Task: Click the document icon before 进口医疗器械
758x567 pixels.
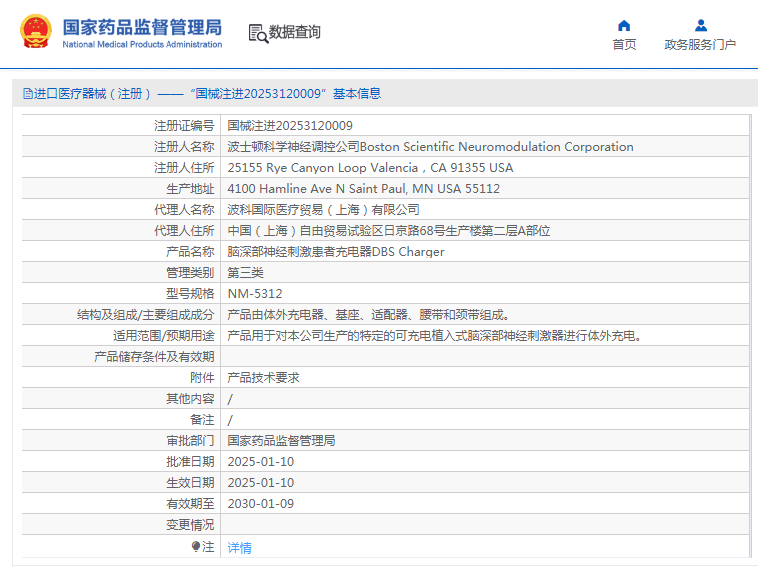Action: click(28, 93)
